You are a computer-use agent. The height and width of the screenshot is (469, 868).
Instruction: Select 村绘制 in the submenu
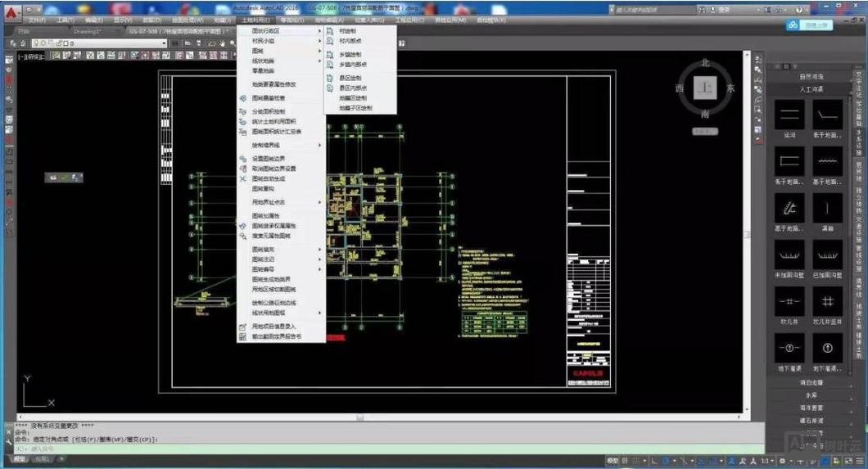tap(346, 30)
